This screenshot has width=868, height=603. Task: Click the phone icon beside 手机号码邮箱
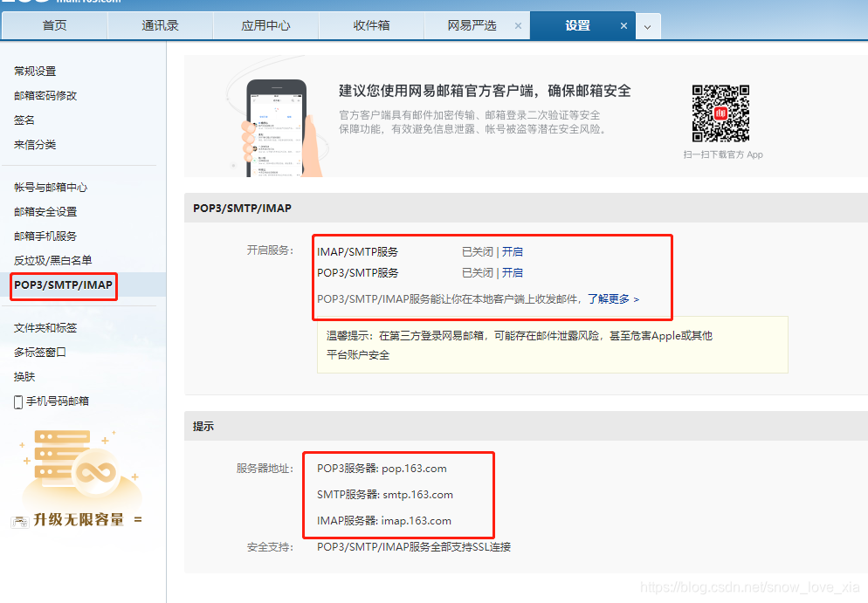[18, 402]
